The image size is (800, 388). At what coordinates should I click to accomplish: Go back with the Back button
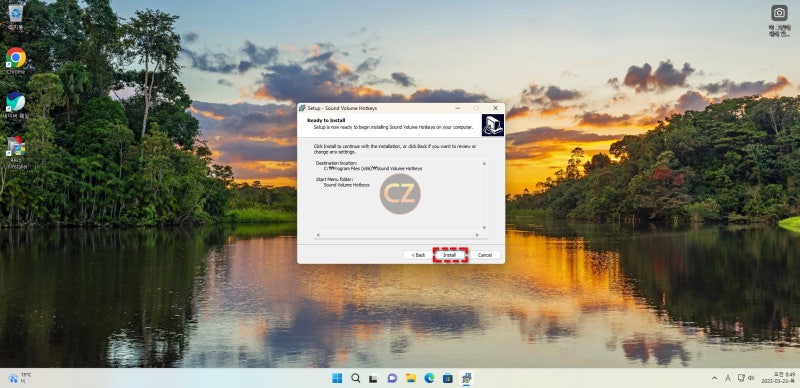point(418,255)
